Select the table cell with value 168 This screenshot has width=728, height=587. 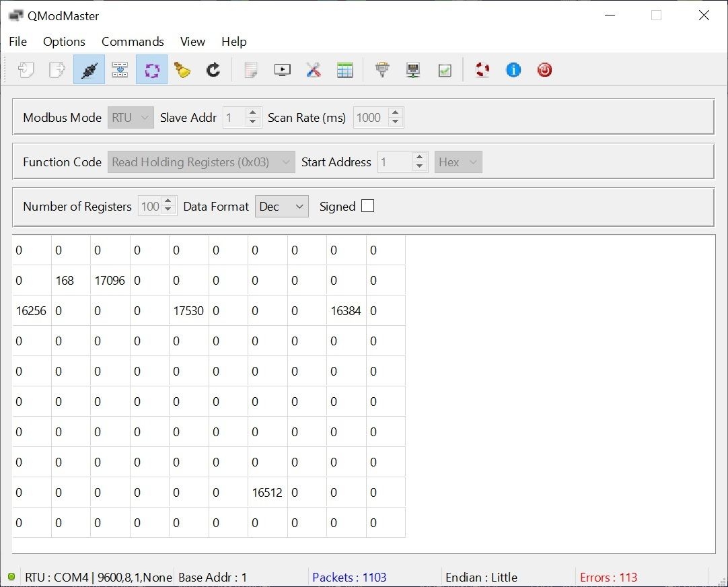pos(71,281)
